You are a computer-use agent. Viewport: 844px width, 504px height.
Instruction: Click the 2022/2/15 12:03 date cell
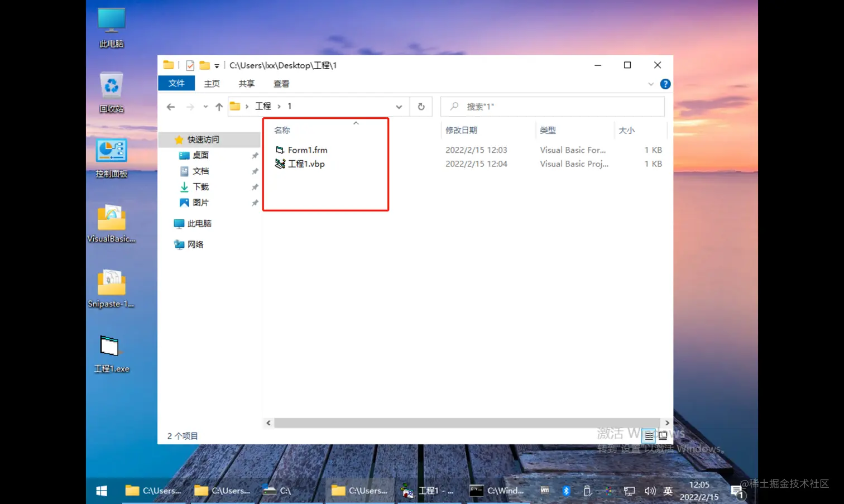click(476, 150)
